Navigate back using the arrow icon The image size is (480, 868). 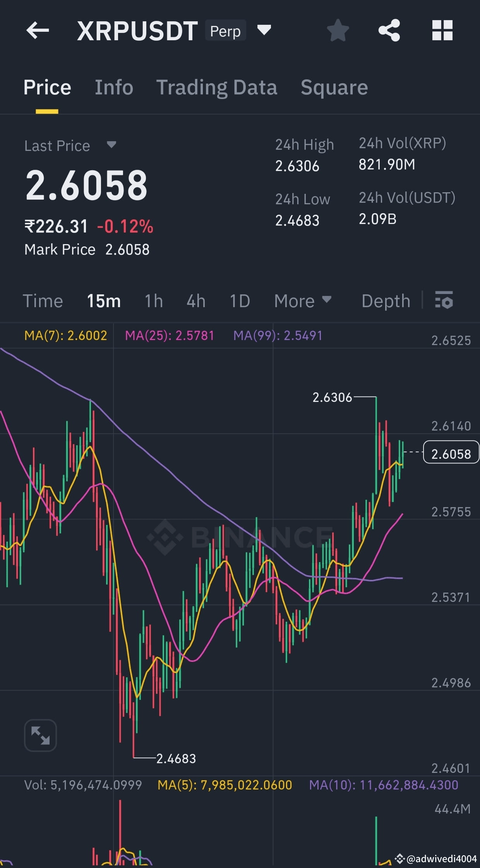coord(38,31)
